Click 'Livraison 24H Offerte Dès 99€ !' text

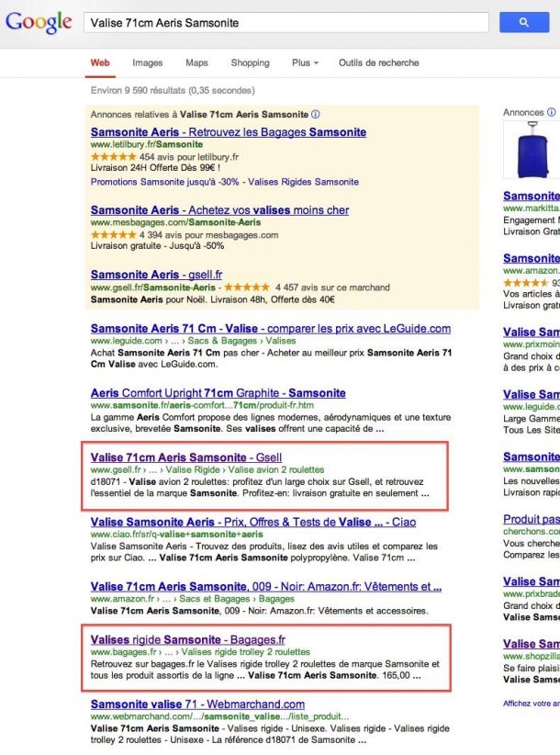(155, 168)
